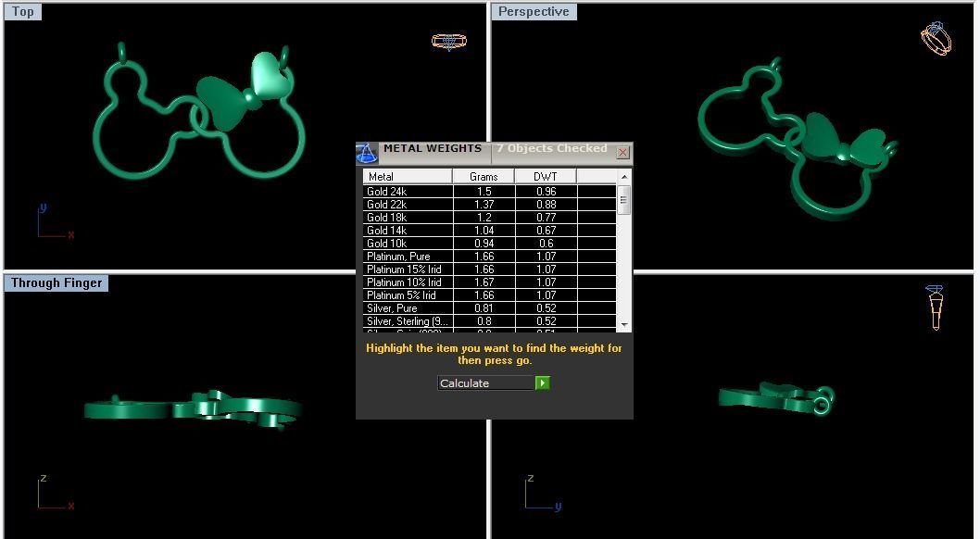Image resolution: width=980 pixels, height=539 pixels.
Task: Select the Gold 18k row
Action: [x=489, y=218]
